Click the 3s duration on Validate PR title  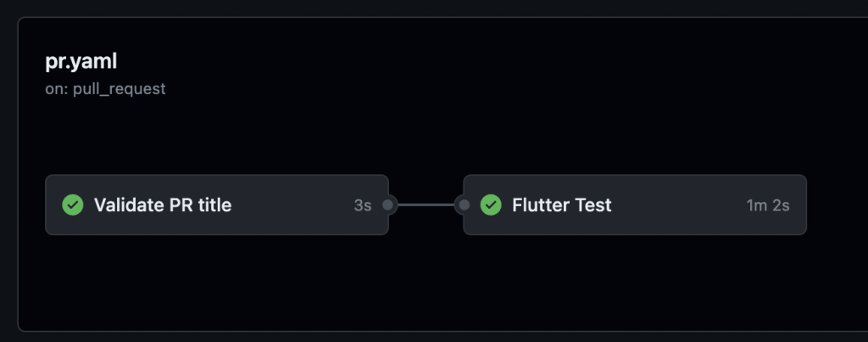[363, 205]
